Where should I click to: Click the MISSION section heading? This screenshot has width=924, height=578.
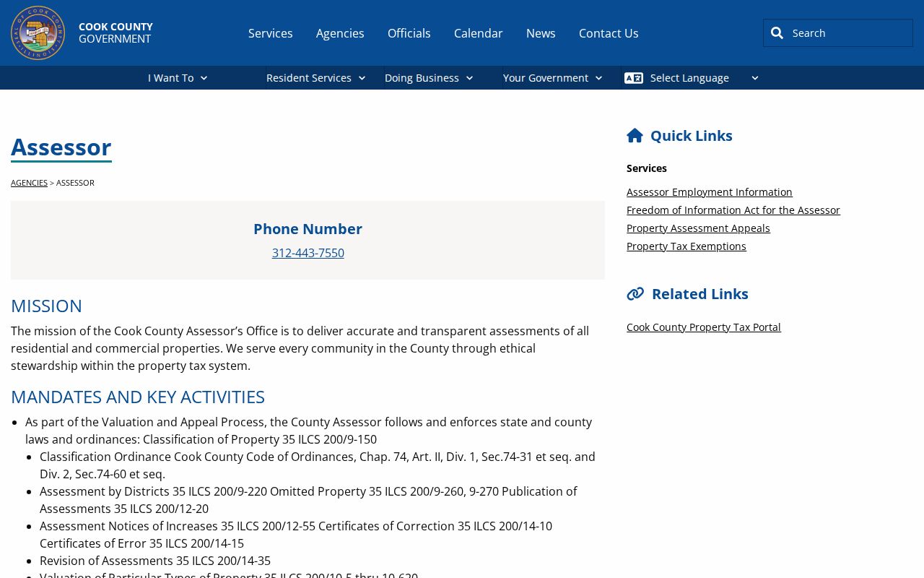46,306
